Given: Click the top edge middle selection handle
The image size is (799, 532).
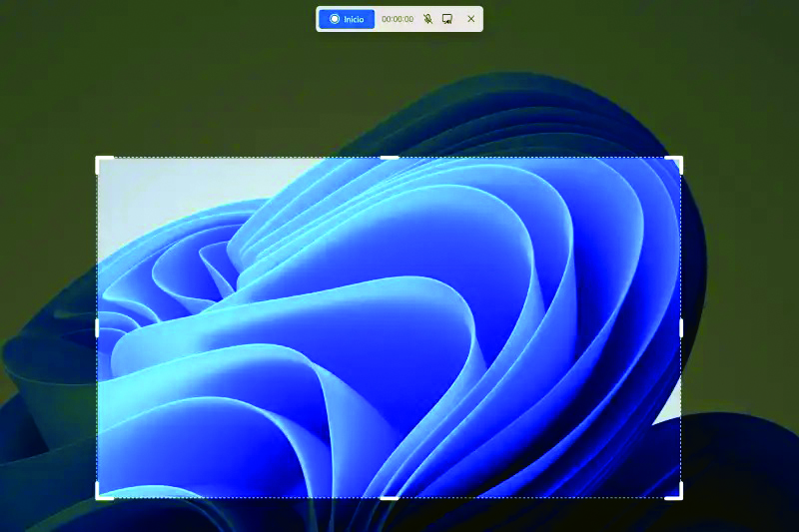Looking at the screenshot, I should pyautogui.click(x=390, y=158).
